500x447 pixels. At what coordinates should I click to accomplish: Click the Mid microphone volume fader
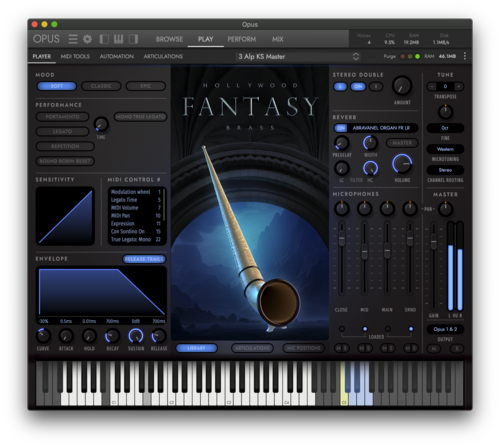(364, 252)
